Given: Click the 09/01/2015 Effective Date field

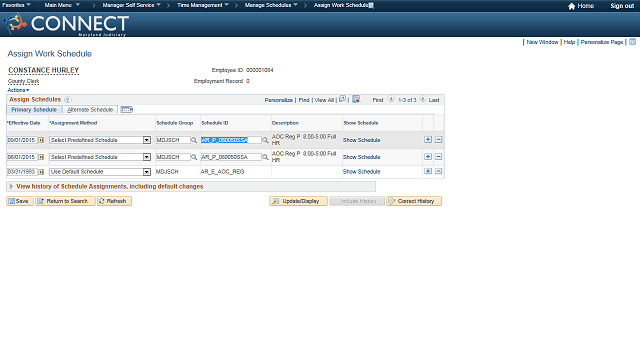Looking at the screenshot, I should click(22, 140).
